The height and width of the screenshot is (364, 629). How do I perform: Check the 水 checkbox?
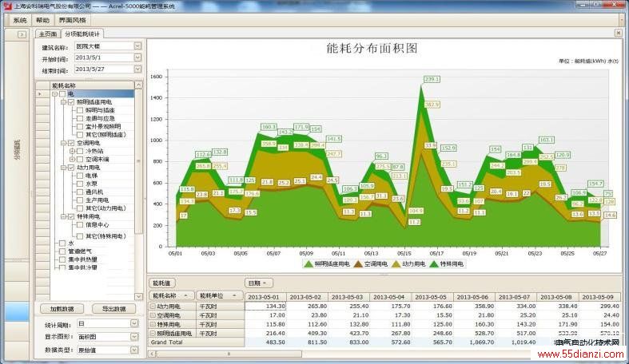click(62, 243)
